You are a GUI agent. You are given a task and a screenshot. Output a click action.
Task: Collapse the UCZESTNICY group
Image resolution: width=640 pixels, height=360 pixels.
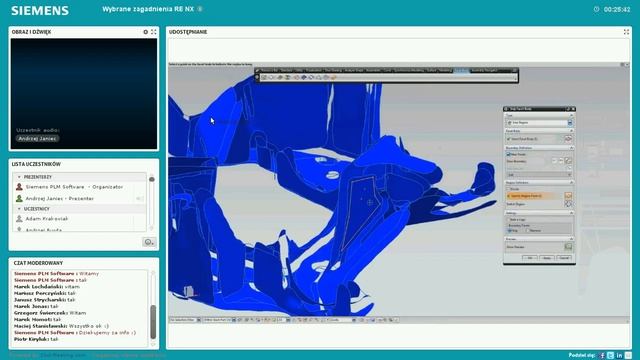click(19, 209)
